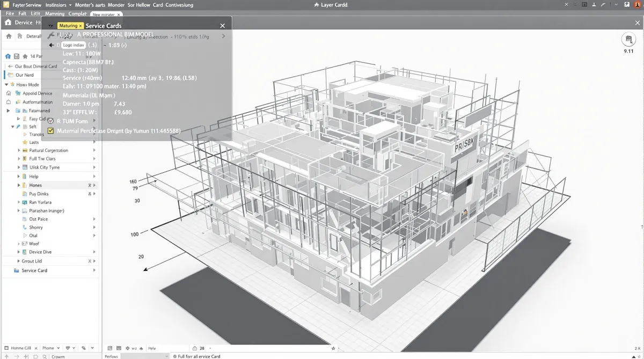Select the New incrater tab
The image size is (644, 359).
[x=106, y=14]
